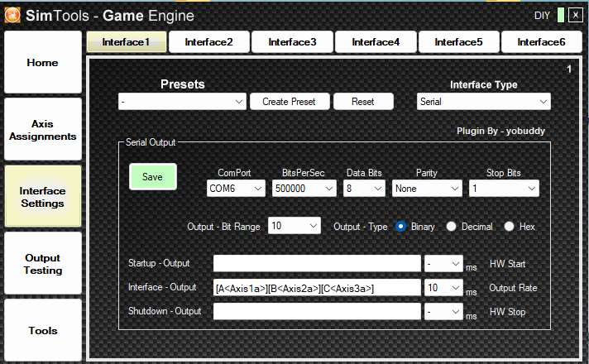Select the Decimal output type
This screenshot has height=364, width=589.
click(x=452, y=226)
